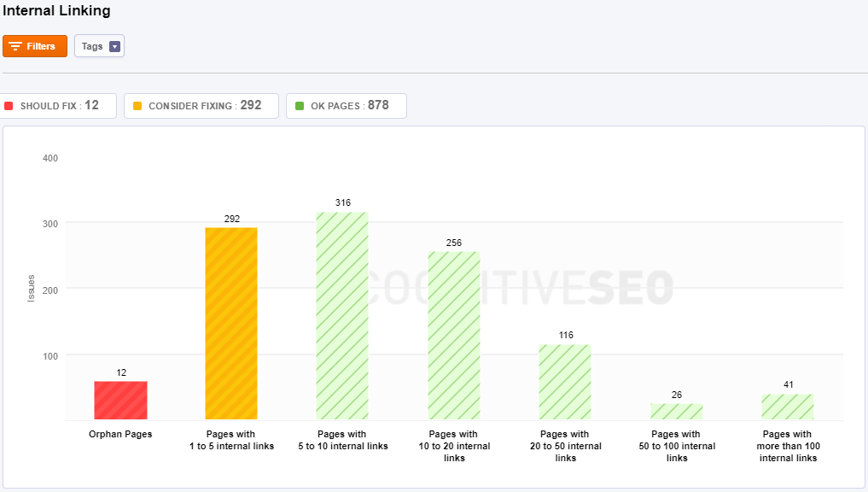Click the orange 1 to 5 links bar

(x=231, y=324)
